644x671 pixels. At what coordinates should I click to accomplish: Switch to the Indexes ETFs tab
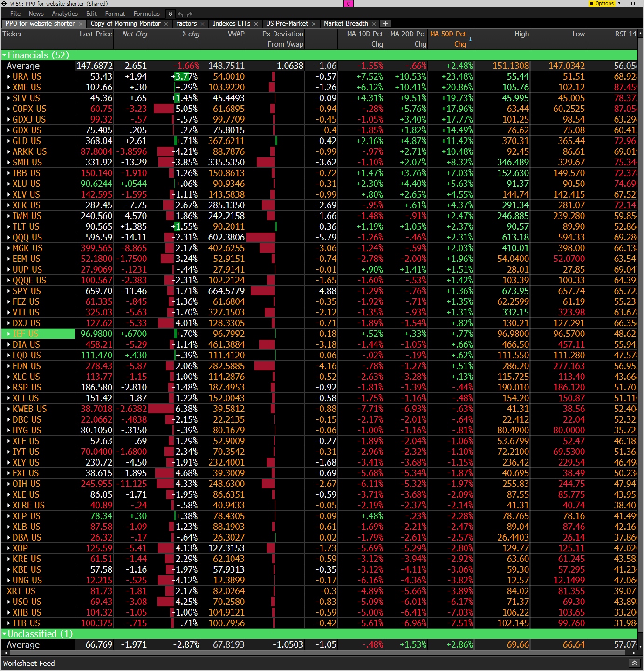pos(231,23)
